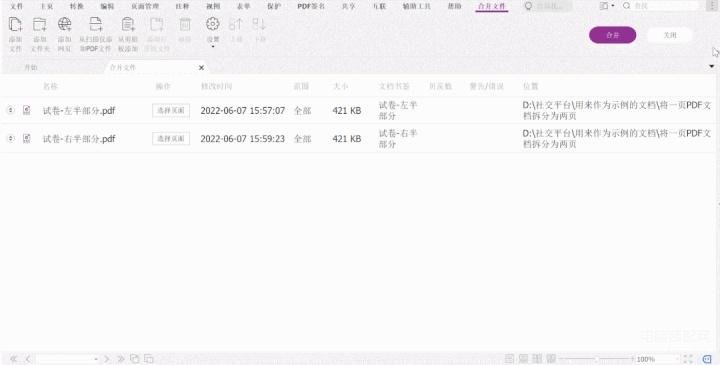Go to last page in status bar
This screenshot has height=365, width=720.
click(x=121, y=359)
